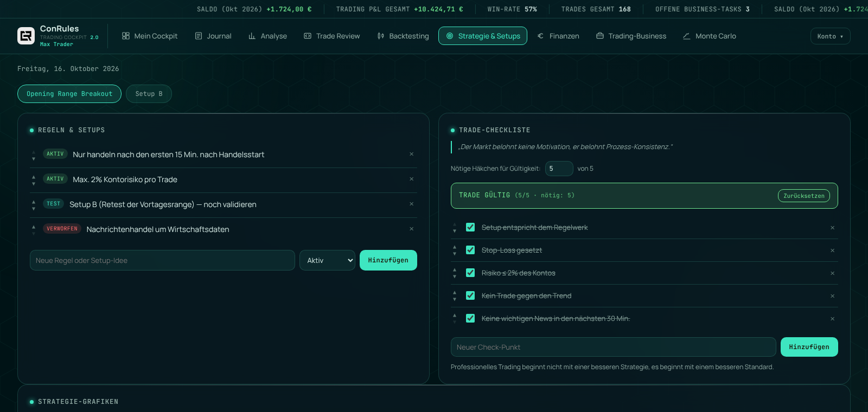Viewport: 868px width, 412px height.
Task: Delete checklist item 'Setup entspricht dem Regelwerk'
Action: (x=832, y=228)
